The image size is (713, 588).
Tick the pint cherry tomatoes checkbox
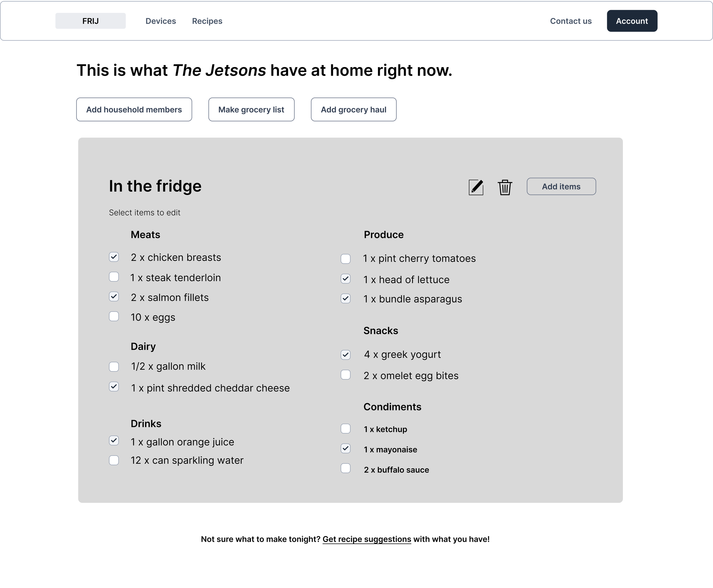point(345,259)
